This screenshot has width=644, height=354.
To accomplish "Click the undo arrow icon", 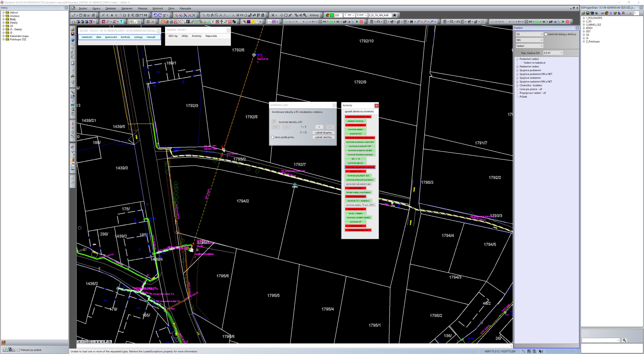I will pos(155,15).
